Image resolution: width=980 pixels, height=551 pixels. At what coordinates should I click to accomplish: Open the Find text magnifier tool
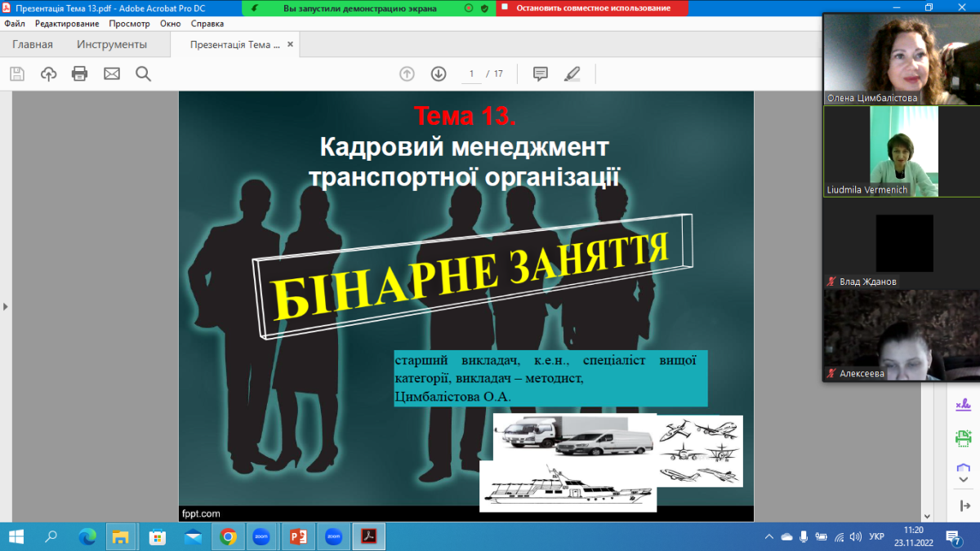[x=144, y=74]
